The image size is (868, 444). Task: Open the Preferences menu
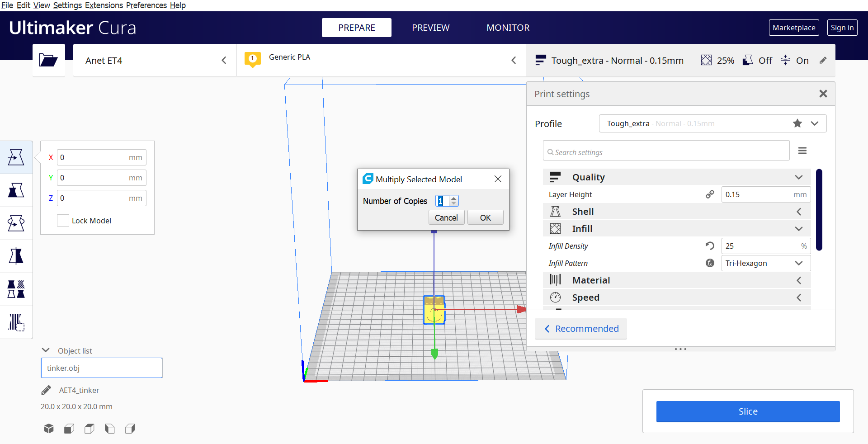pyautogui.click(x=146, y=5)
